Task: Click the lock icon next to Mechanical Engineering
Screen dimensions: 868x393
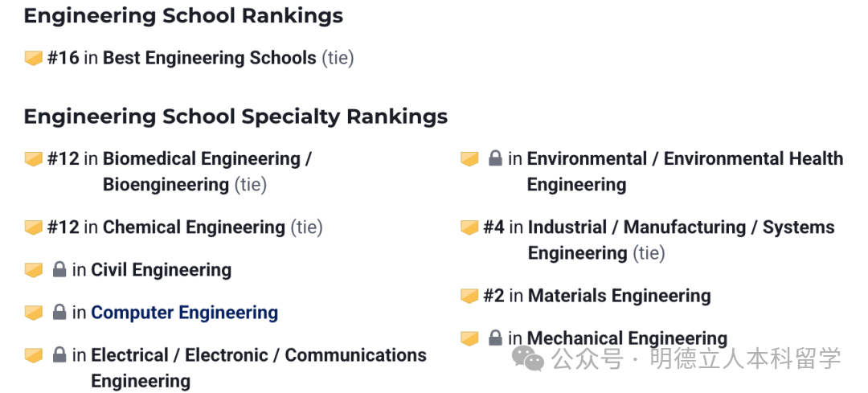Action: 495,338
